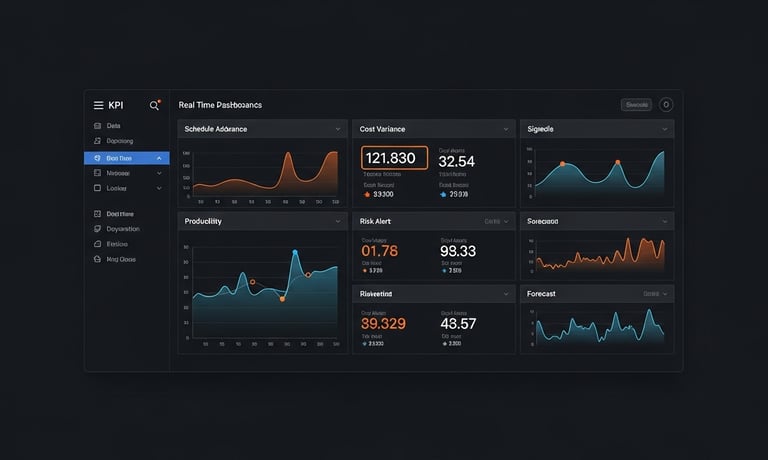The height and width of the screenshot is (460, 768).
Task: Open the Producility panel dropdown chevron
Action: [x=338, y=221]
